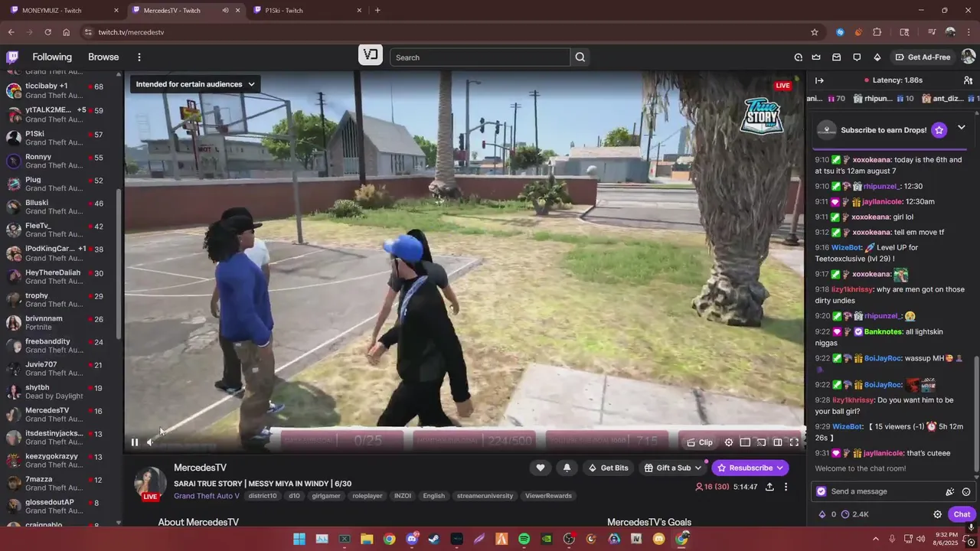
Task: Open the Windows Start menu
Action: click(299, 539)
